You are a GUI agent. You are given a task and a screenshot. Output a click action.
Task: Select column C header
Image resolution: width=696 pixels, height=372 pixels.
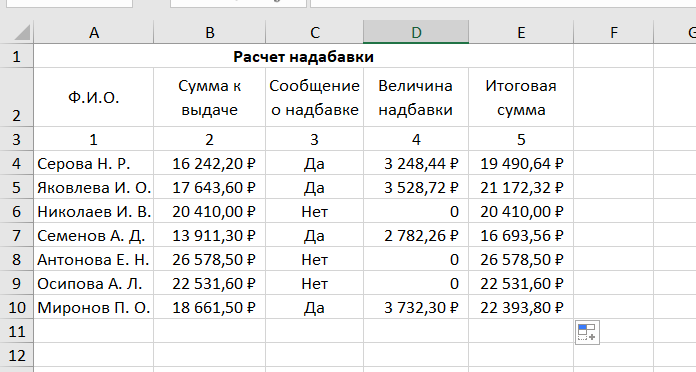pos(314,32)
